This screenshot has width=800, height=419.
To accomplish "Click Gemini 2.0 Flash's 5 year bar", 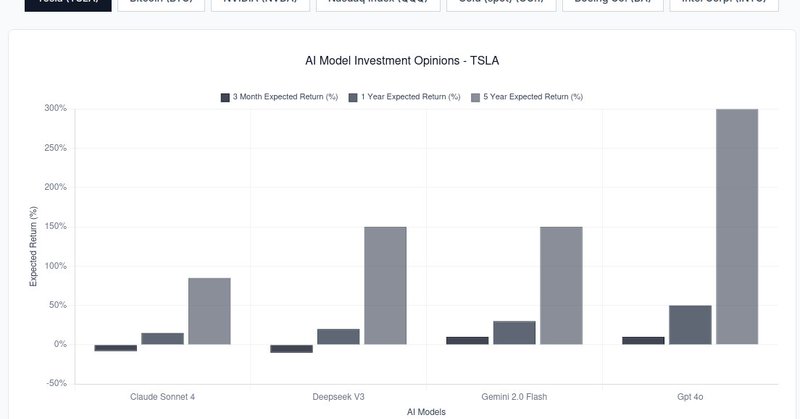I will click(561, 286).
